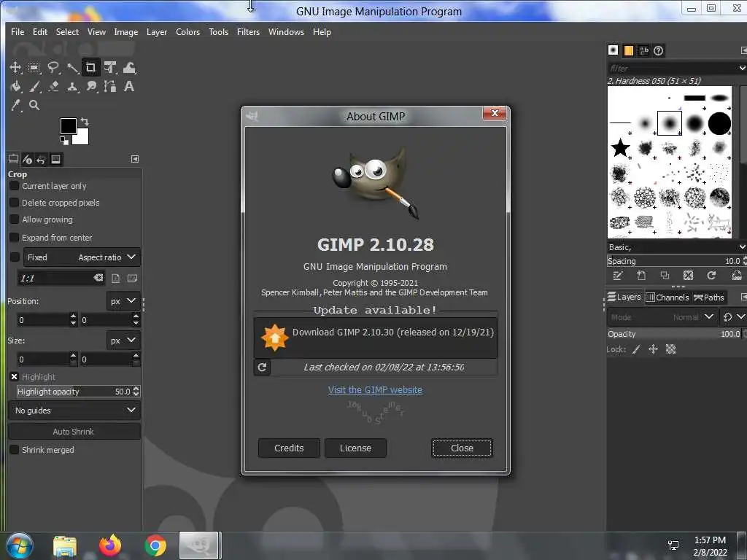This screenshot has width=747, height=560.
Task: Expand the brush filter dropdown arrow
Action: [x=742, y=68]
